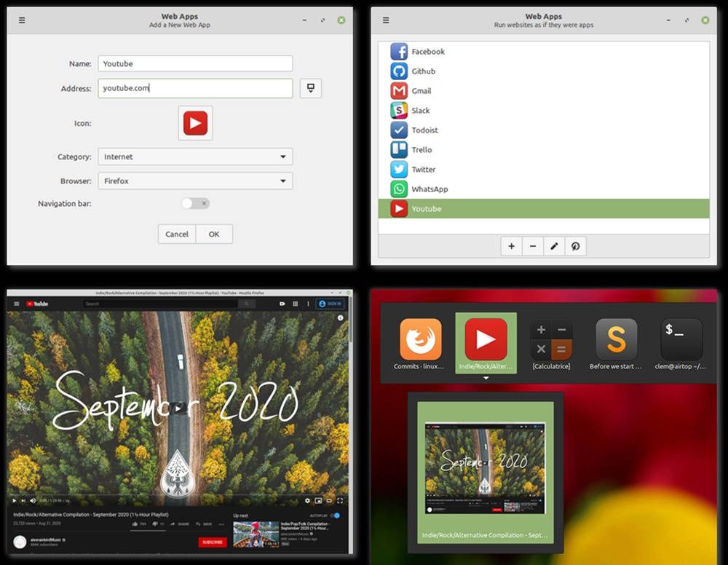The width and height of the screenshot is (728, 565).
Task: Select the Twitter icon in the list
Action: (399, 170)
